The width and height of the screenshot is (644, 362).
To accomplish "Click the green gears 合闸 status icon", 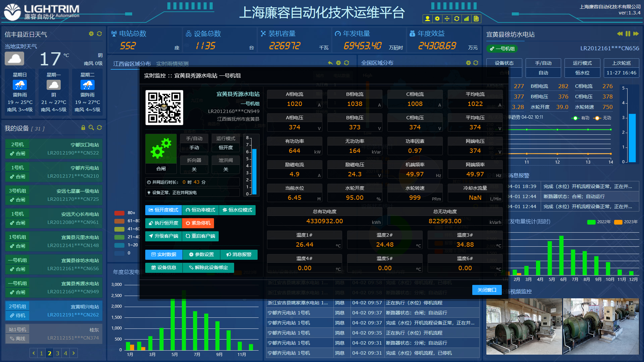I will pyautogui.click(x=161, y=149).
